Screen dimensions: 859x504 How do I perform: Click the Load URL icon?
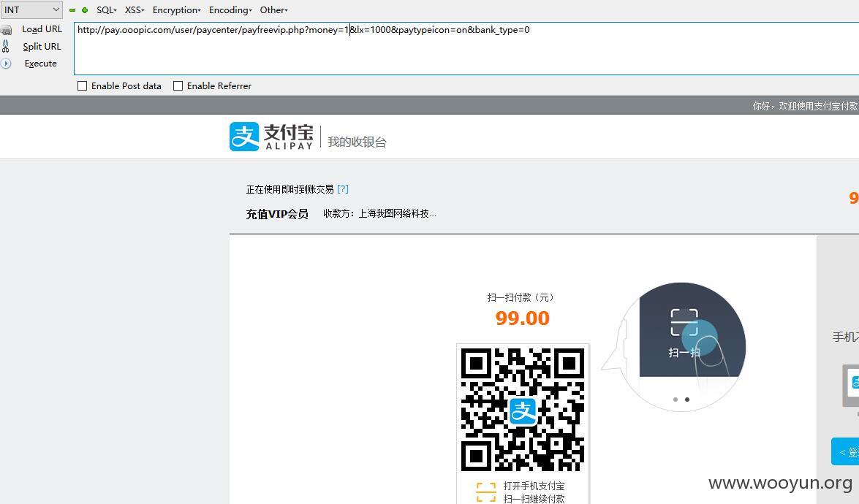[x=6, y=29]
